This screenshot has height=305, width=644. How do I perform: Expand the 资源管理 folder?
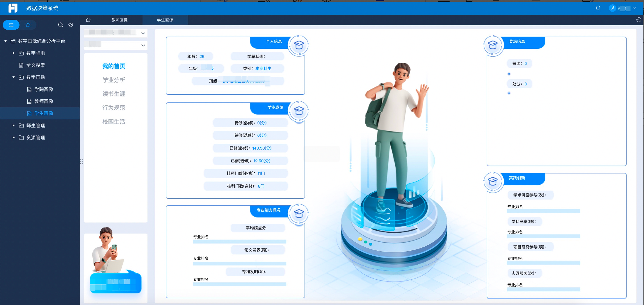click(x=13, y=138)
